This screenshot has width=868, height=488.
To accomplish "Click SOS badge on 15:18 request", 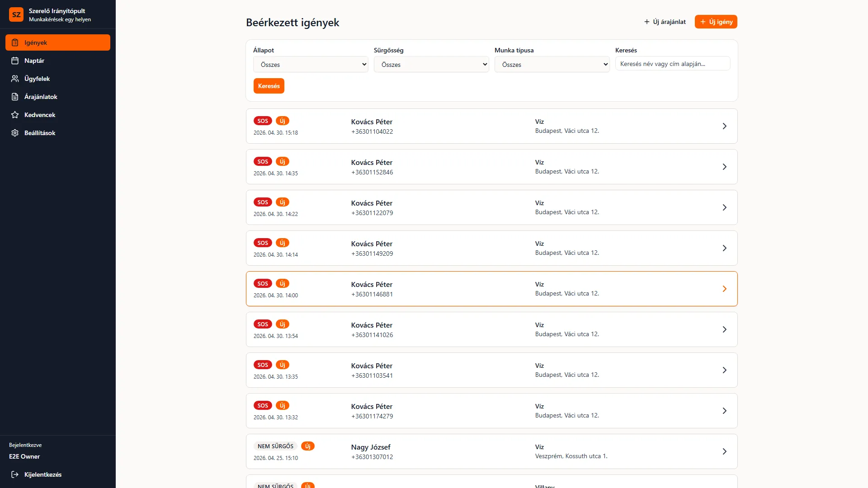I will [x=263, y=121].
